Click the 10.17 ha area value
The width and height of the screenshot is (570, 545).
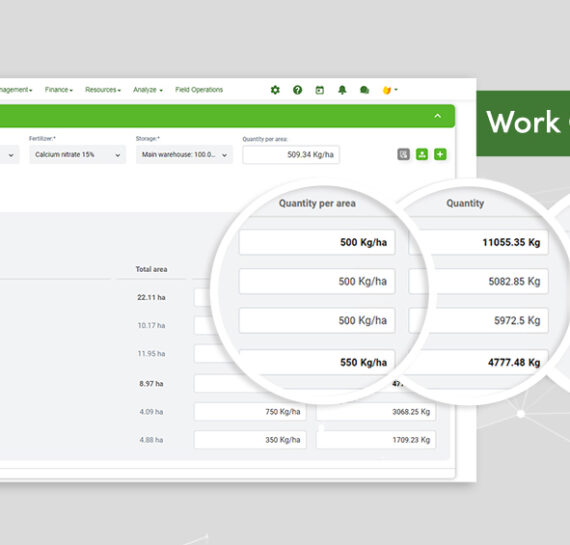[151, 325]
